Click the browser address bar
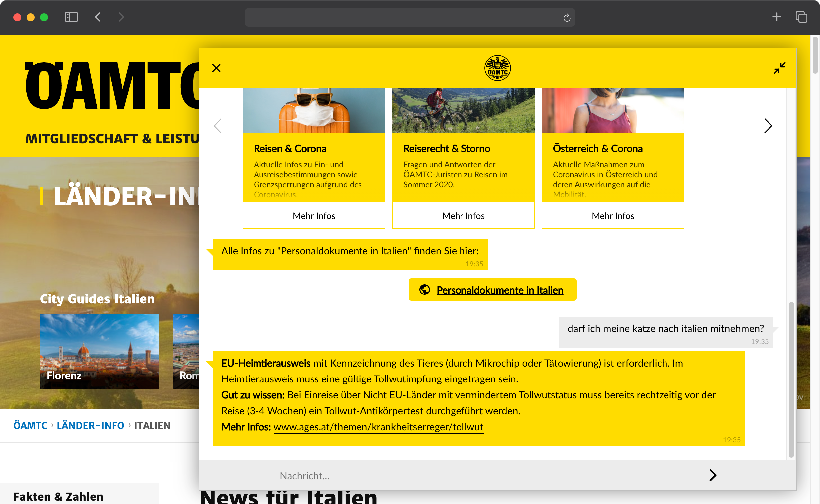The width and height of the screenshot is (820, 504). pos(409,17)
